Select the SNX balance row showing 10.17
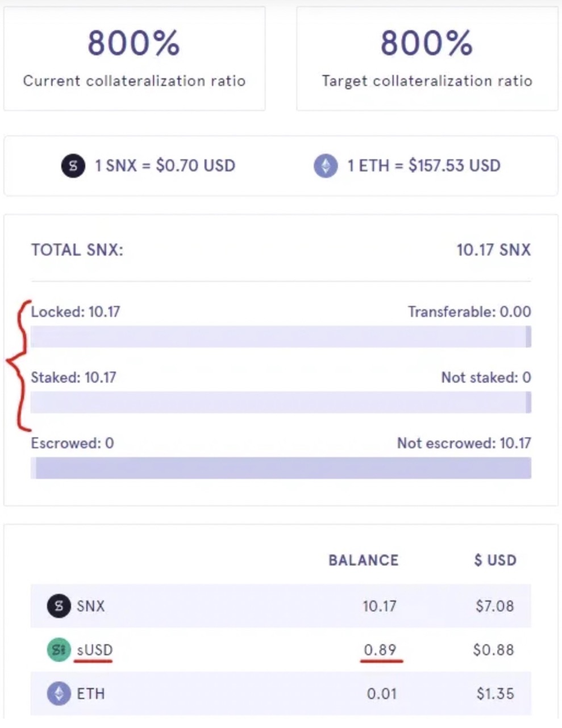The height and width of the screenshot is (728, 562). (x=281, y=606)
